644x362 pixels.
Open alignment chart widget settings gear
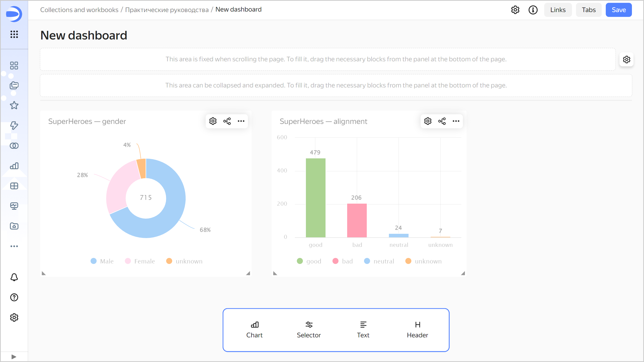(428, 121)
